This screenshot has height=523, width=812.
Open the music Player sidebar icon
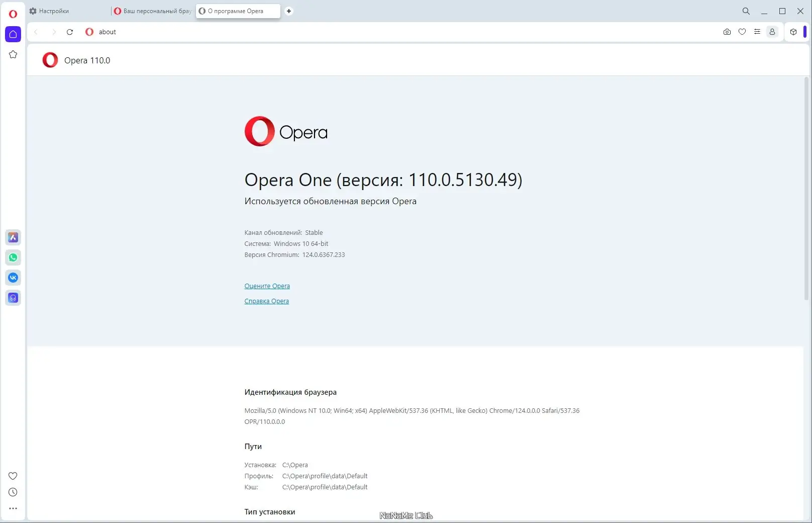(13, 298)
